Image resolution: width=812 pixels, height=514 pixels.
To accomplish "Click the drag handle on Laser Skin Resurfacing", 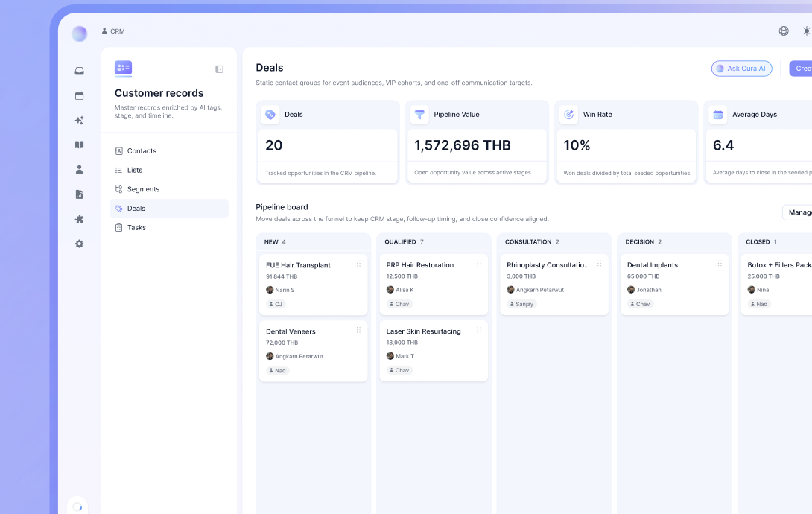I will point(479,330).
